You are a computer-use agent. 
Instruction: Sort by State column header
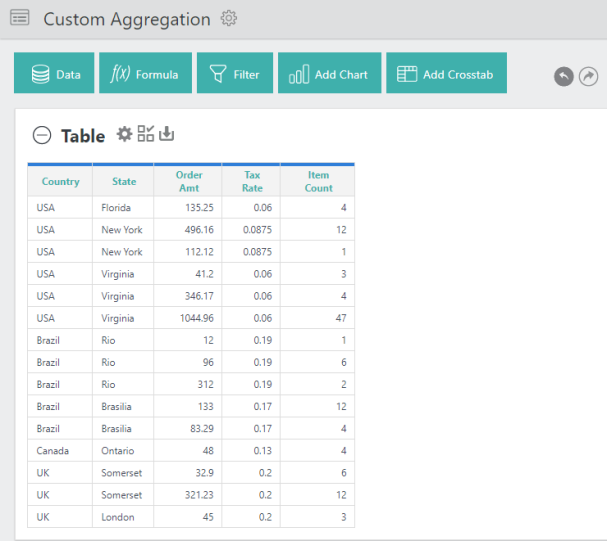coord(124,181)
